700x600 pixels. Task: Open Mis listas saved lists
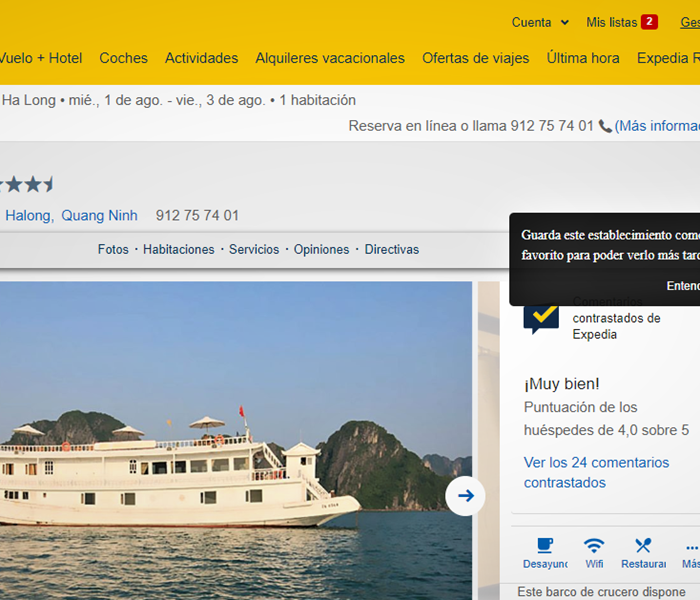(x=611, y=22)
